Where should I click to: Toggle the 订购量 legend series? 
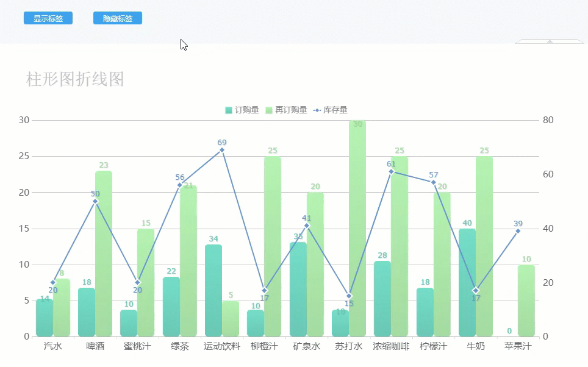243,110
